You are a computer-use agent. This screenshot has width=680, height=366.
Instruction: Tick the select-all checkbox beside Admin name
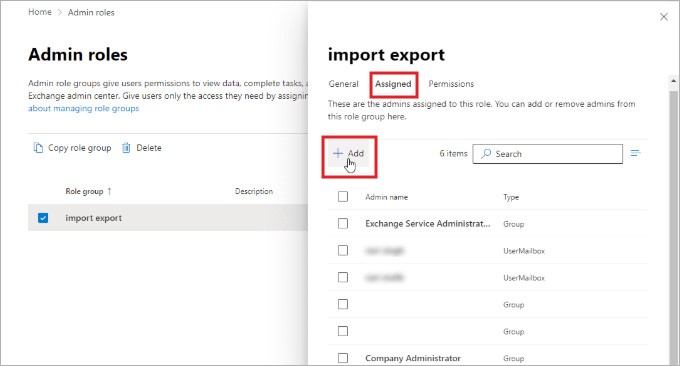pos(343,197)
